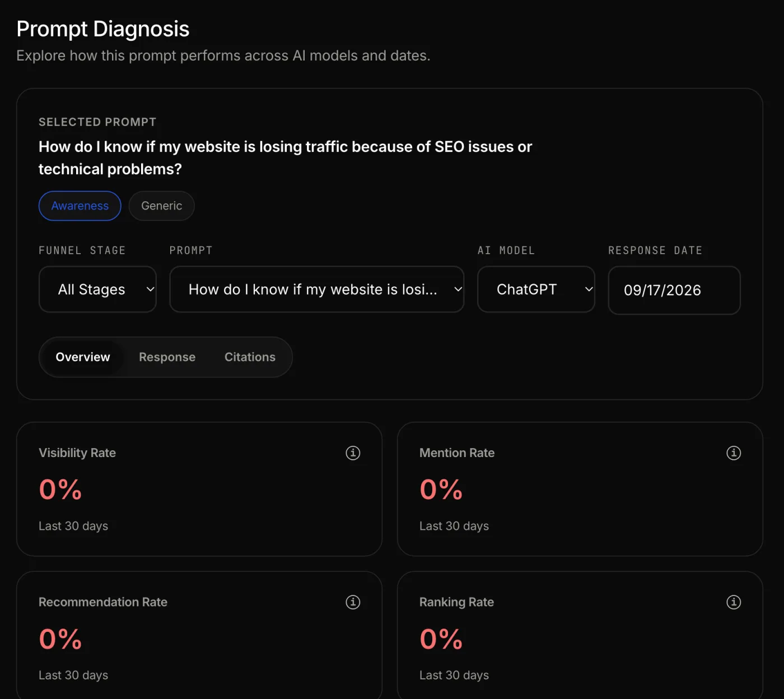Image resolution: width=784 pixels, height=699 pixels.
Task: Click "Last 30 days" under Mention Rate
Action: (454, 526)
